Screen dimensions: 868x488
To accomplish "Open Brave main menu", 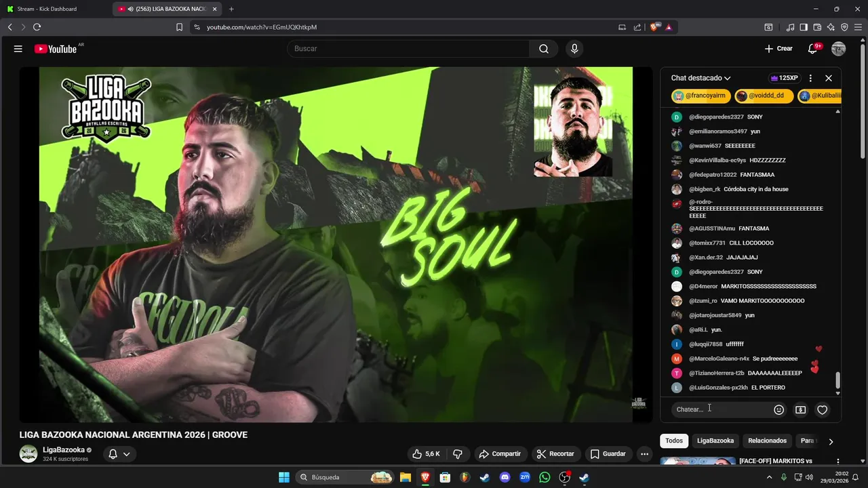I will (858, 27).
